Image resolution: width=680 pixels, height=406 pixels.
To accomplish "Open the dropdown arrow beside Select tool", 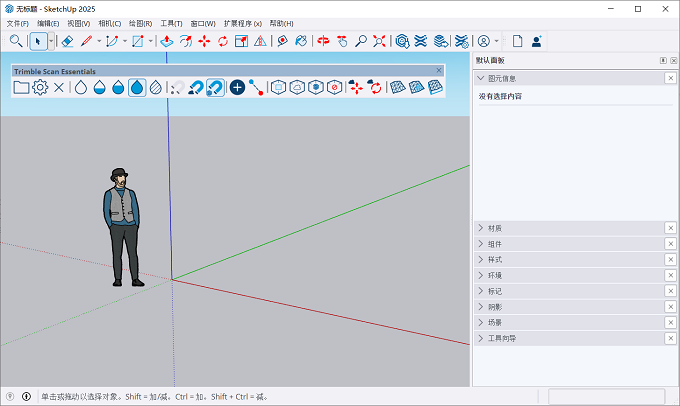I will pyautogui.click(x=51, y=41).
